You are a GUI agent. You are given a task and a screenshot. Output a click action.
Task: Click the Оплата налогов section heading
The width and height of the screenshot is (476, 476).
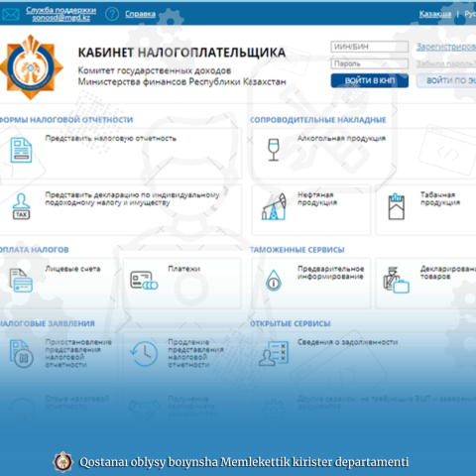(x=35, y=250)
